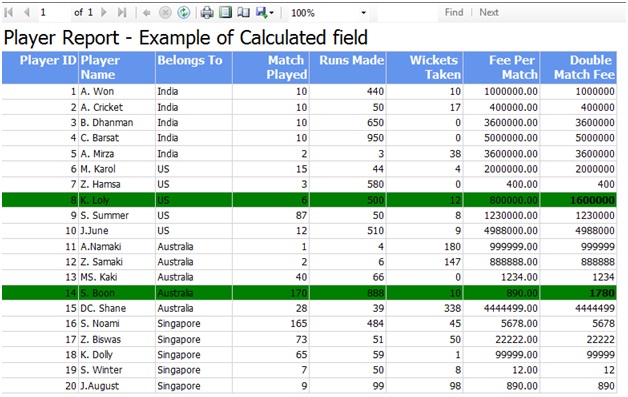
Task: Select the highlighted S. Boon name cell
Action: pos(117,293)
